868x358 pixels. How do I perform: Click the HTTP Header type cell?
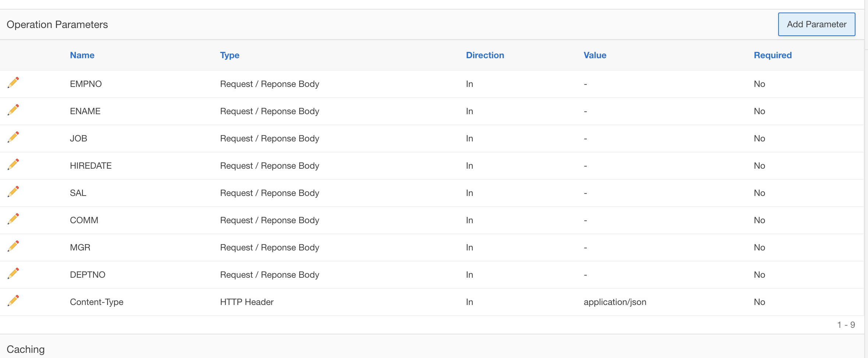click(247, 302)
